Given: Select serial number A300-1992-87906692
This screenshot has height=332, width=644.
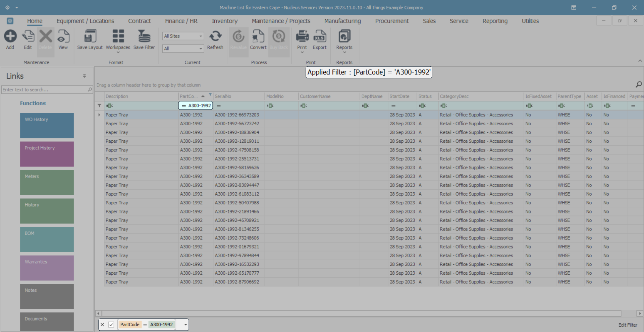Looking at the screenshot, I should click(x=237, y=282).
